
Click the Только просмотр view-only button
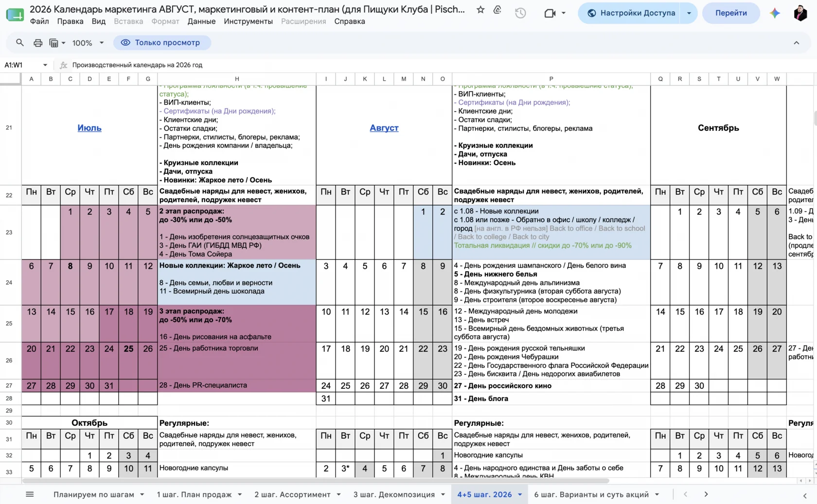point(162,43)
